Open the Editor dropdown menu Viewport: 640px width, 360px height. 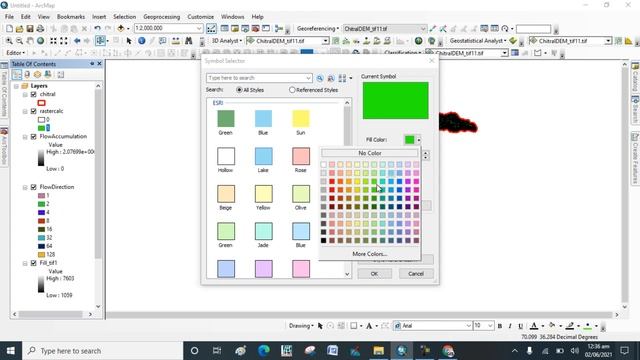[x=16, y=53]
